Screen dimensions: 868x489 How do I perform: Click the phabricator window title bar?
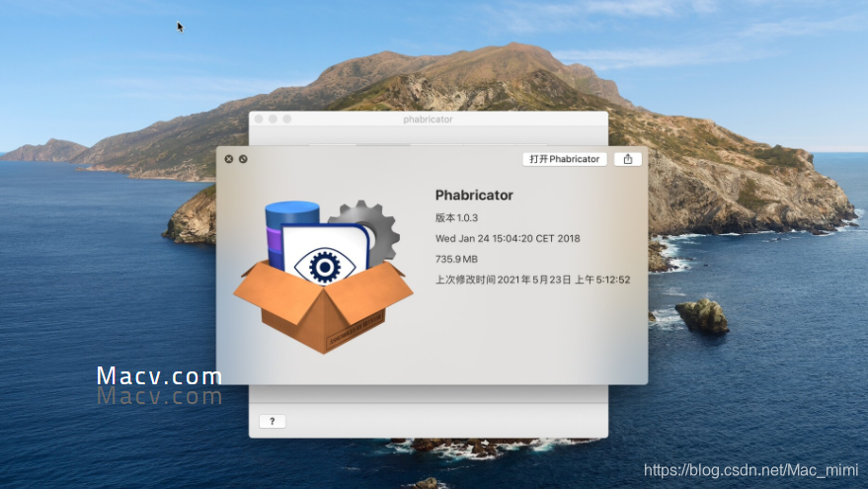[x=428, y=120]
